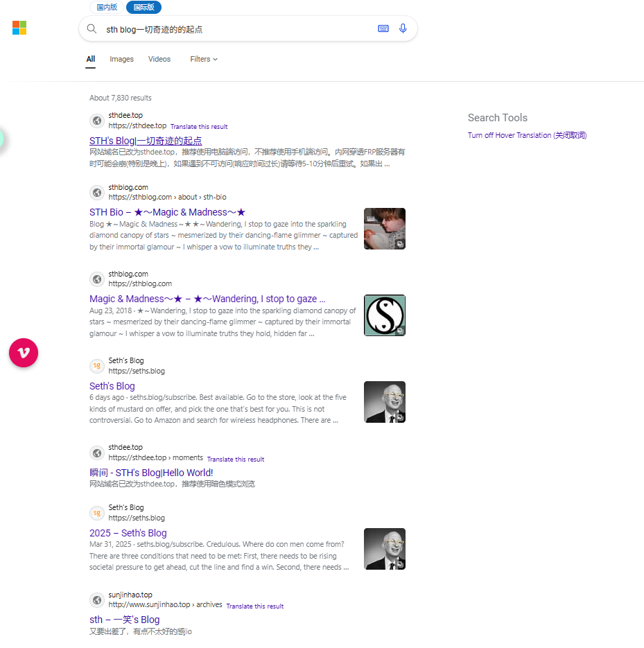Open STH Bio Magic & Madness result
Image resolution: width=644 pixels, height=648 pixels.
coord(167,212)
